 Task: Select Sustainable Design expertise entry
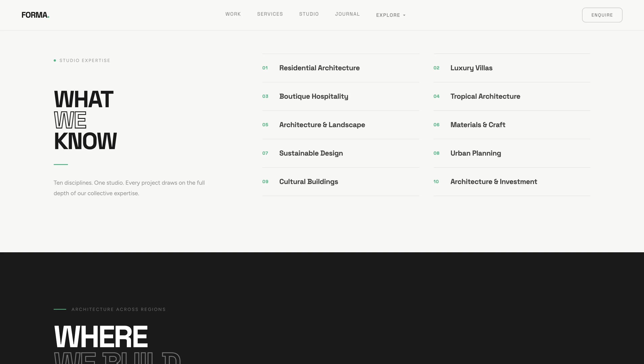[x=311, y=153]
